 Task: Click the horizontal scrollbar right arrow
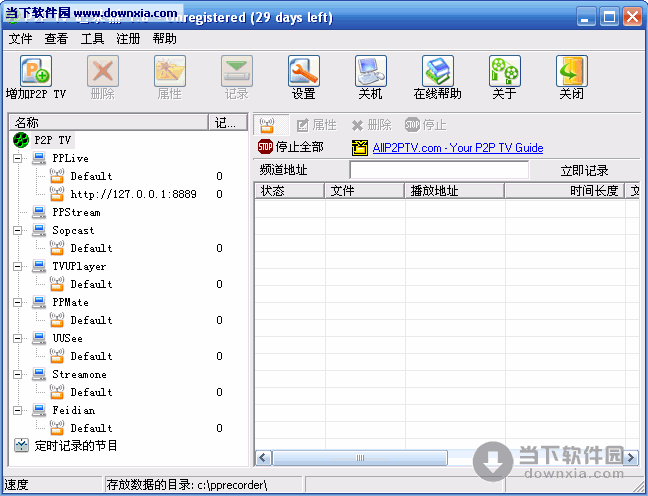(x=631, y=458)
